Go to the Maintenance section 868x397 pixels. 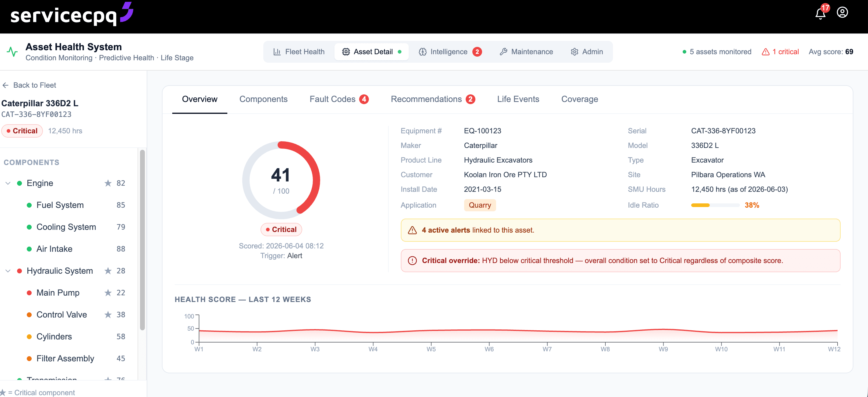coord(526,51)
